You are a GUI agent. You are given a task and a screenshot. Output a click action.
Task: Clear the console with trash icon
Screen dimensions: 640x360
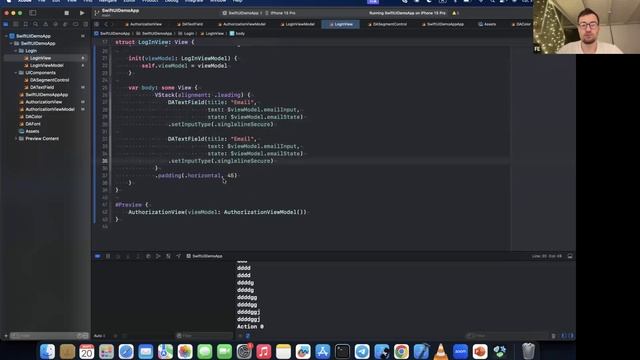pos(554,336)
